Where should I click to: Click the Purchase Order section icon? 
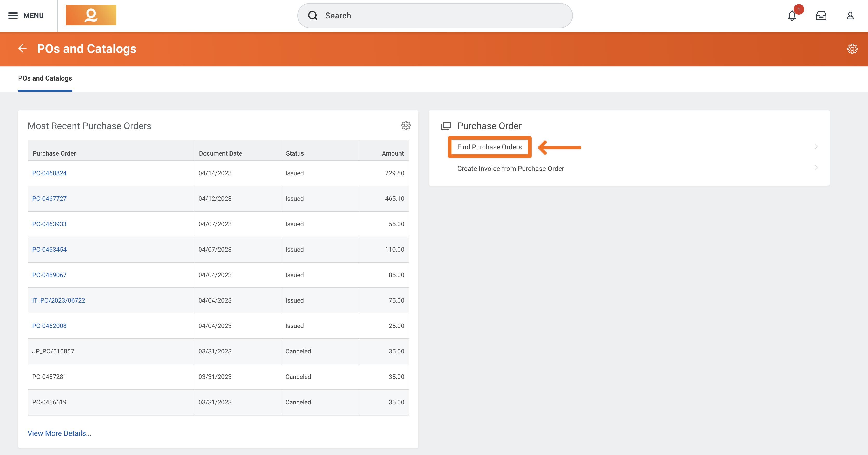click(446, 126)
